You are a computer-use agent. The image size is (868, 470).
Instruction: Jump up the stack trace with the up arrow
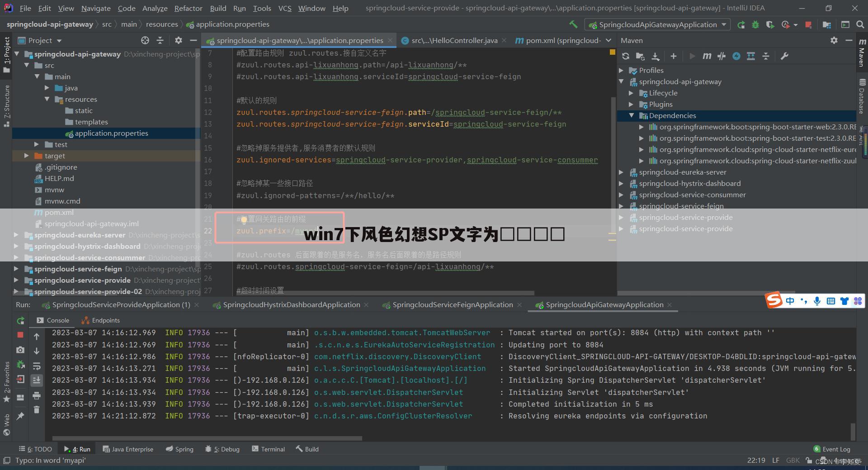37,336
